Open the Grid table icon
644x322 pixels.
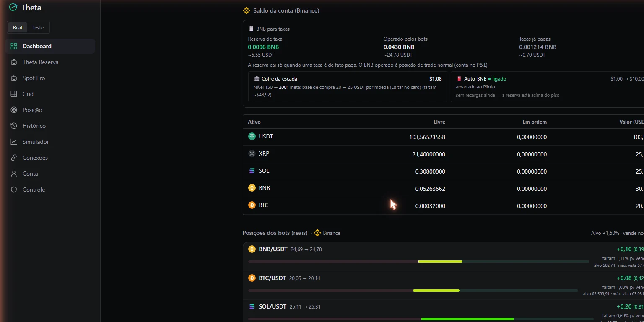tap(14, 94)
